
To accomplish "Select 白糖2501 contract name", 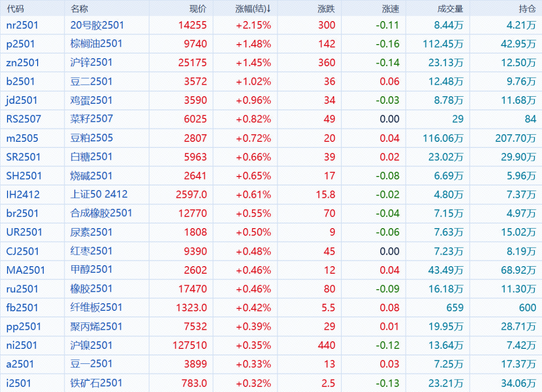I will (91, 157).
